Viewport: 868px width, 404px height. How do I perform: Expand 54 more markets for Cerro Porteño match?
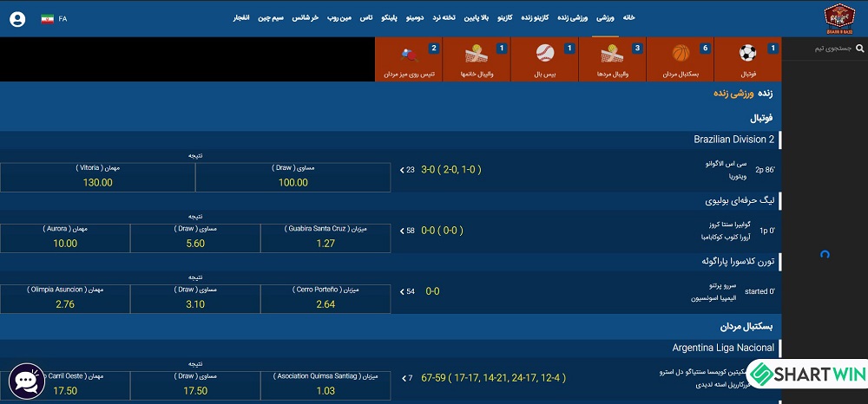click(x=407, y=291)
